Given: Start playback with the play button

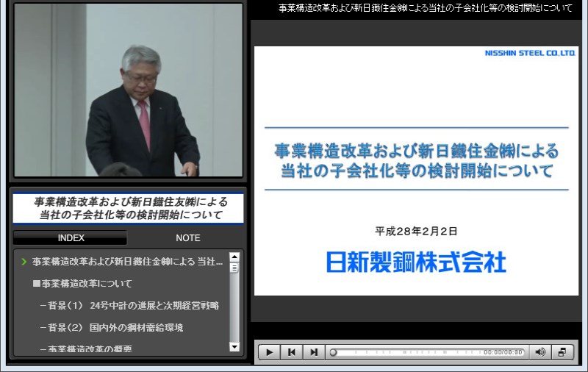Looking at the screenshot, I should (x=269, y=352).
